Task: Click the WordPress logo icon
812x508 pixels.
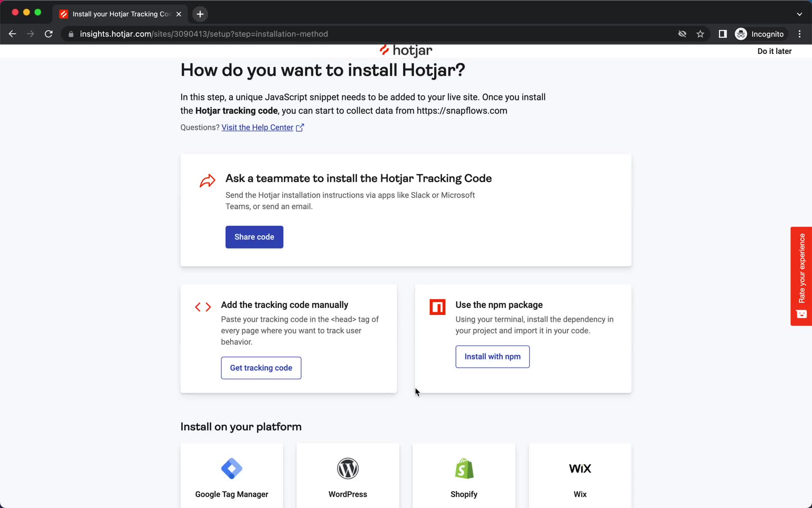Action: pyautogui.click(x=348, y=468)
